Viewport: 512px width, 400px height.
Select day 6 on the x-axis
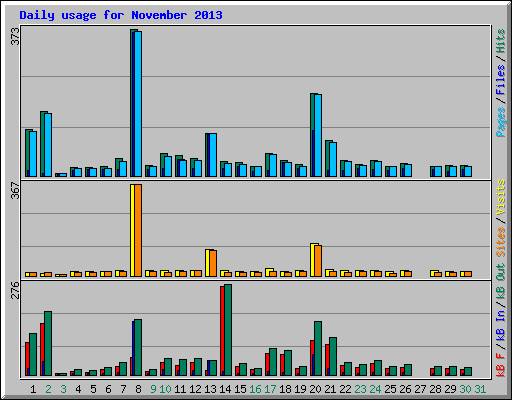coord(108,389)
